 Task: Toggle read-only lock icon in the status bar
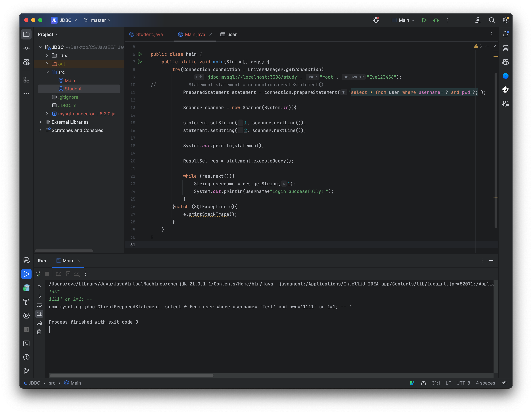(504, 383)
